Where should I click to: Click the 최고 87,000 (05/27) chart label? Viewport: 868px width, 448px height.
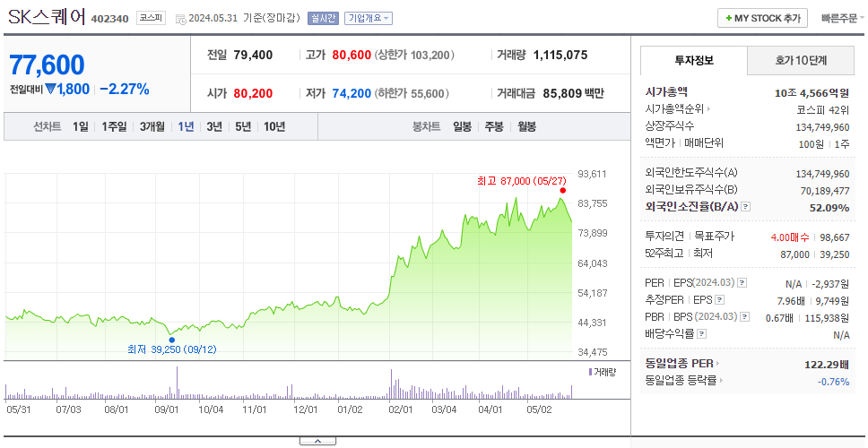pyautogui.click(x=522, y=181)
